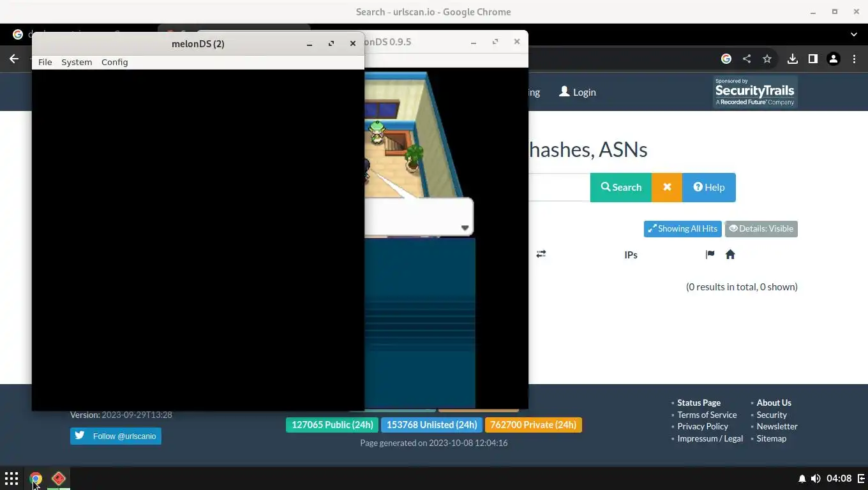The width and height of the screenshot is (868, 490).
Task: Open the notifications bell in the tray
Action: click(802, 479)
